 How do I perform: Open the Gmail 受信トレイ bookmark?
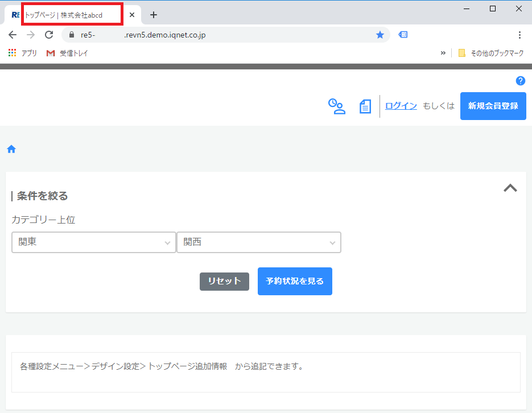[67, 53]
